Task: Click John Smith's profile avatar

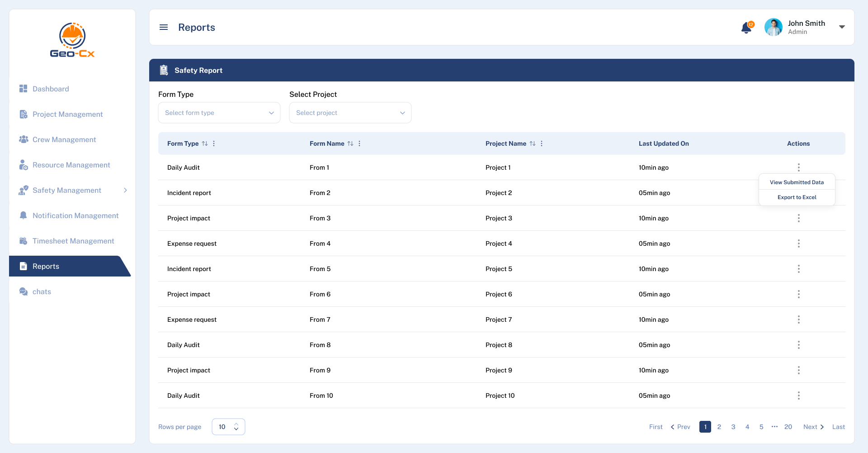Action: pyautogui.click(x=773, y=27)
